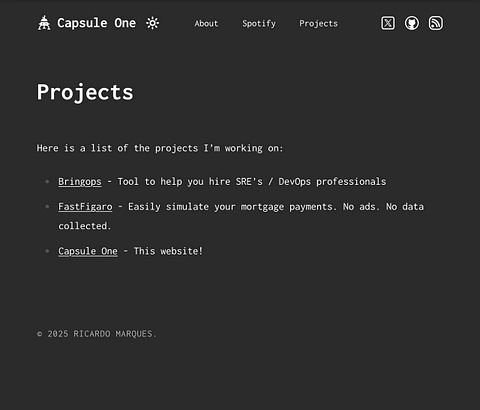
Task: Click the bullet point beside Bringops
Action: tap(47, 182)
